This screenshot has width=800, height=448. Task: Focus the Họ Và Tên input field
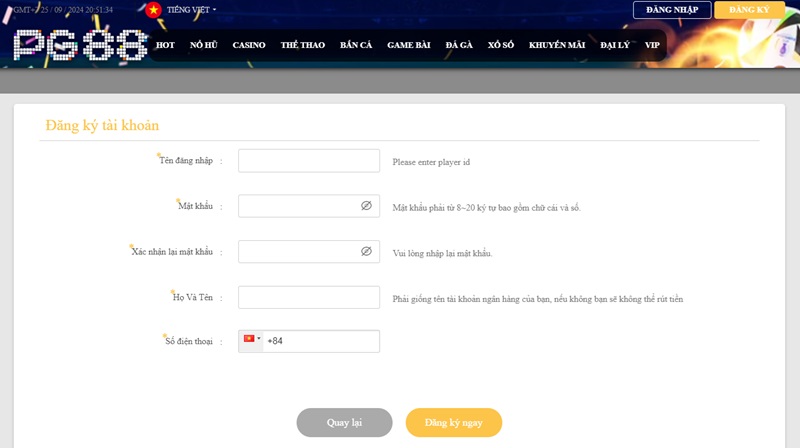309,297
